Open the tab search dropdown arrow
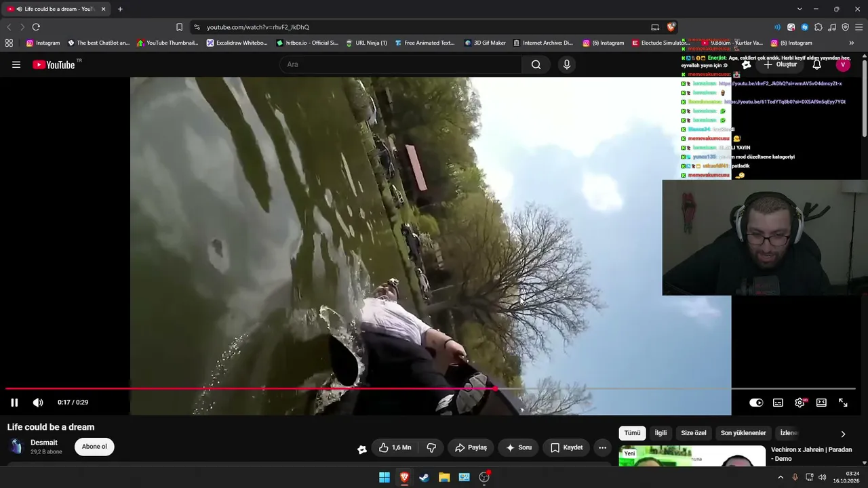868x488 pixels. 800,9
